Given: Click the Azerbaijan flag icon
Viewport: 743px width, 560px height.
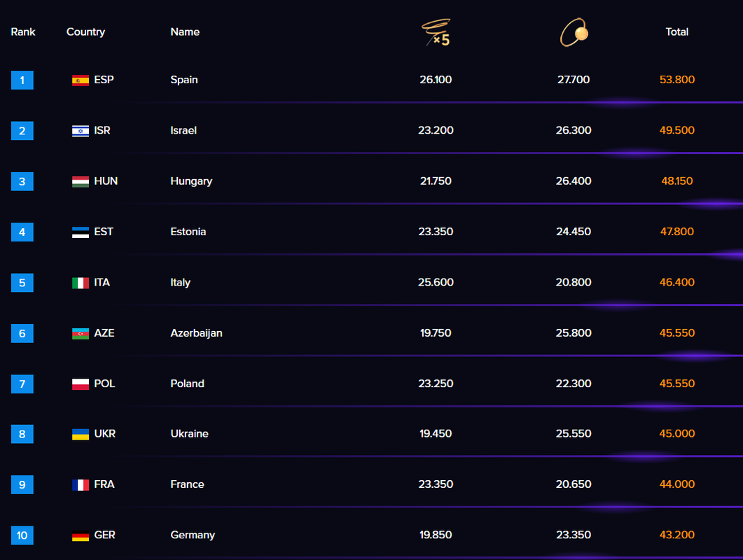Looking at the screenshot, I should 81,333.
